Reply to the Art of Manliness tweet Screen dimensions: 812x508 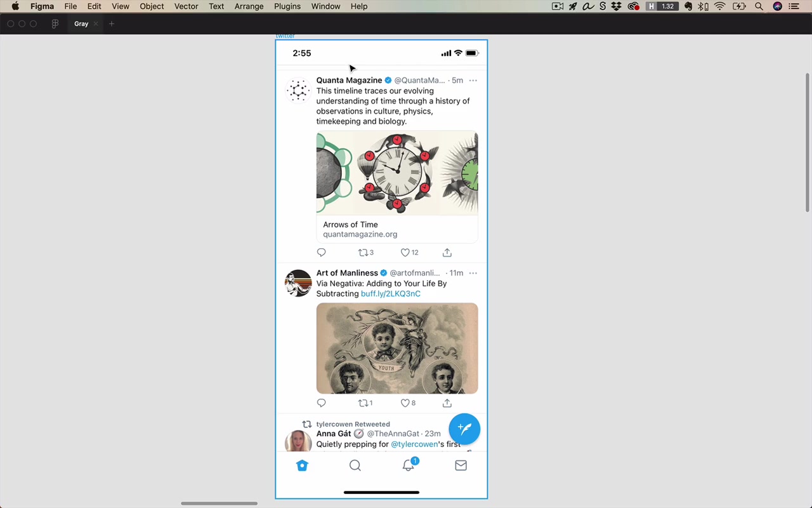pyautogui.click(x=321, y=403)
